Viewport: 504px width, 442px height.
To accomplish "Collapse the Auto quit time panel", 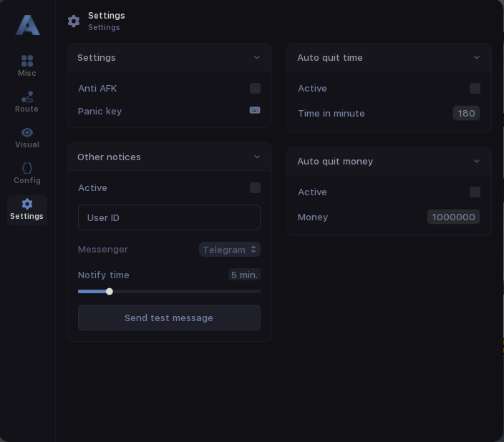I will 477,58.
